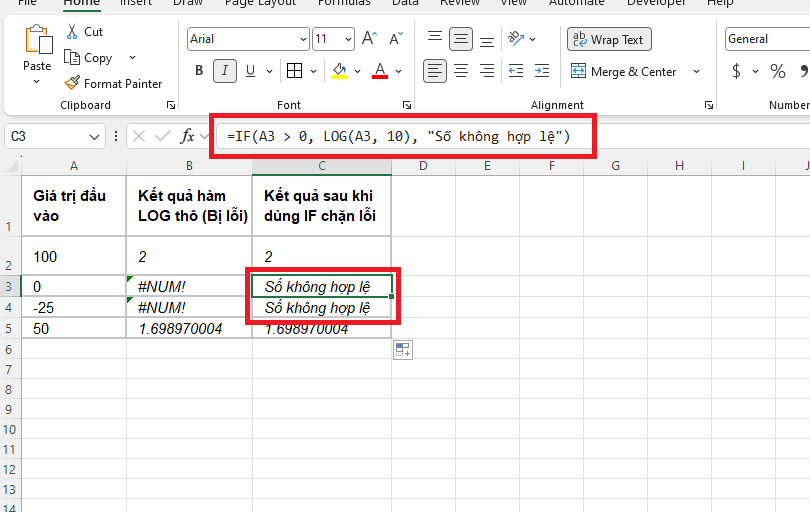
Task: Expand the font size 11 dropdown
Action: pyautogui.click(x=348, y=39)
